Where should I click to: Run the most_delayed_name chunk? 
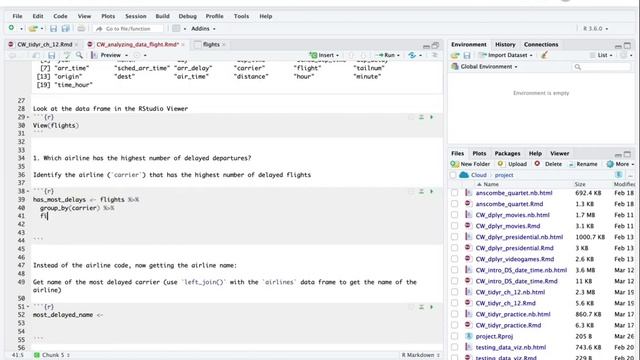pyautogui.click(x=431, y=307)
